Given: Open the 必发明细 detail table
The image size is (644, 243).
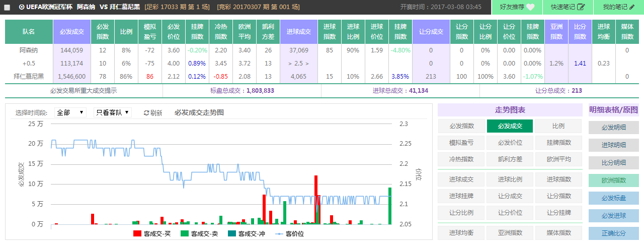Looking at the screenshot, I should point(614,127).
